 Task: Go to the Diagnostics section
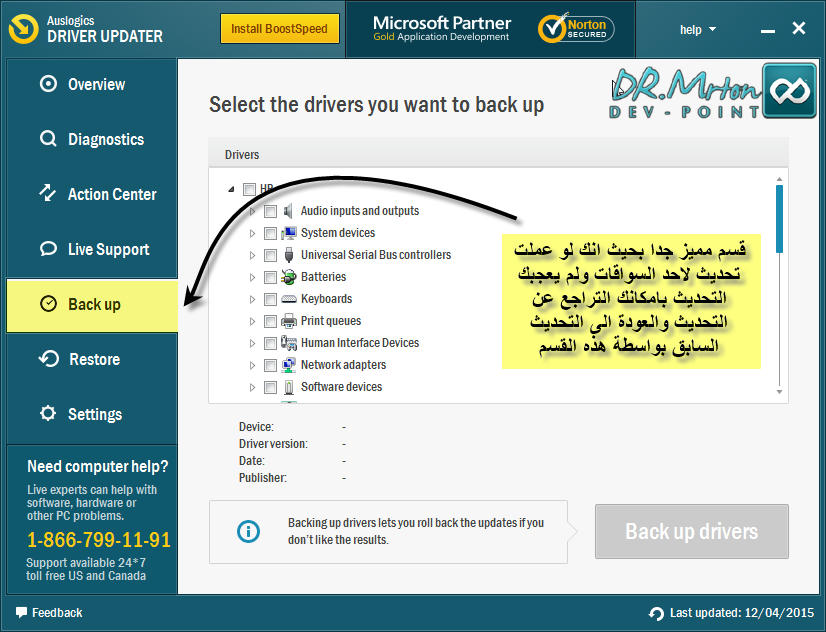tap(92, 139)
